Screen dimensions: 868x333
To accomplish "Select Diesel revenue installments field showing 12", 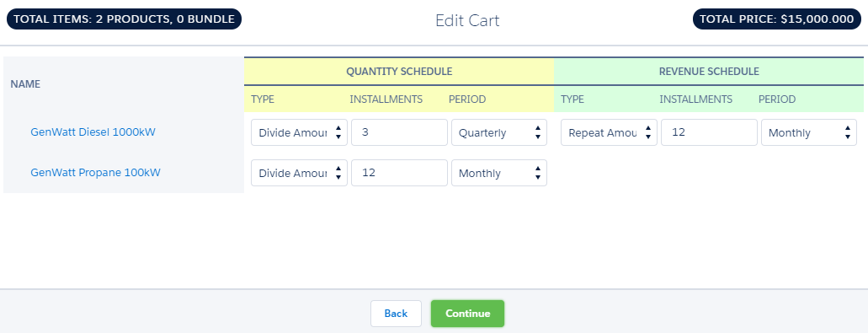I will [x=709, y=132].
